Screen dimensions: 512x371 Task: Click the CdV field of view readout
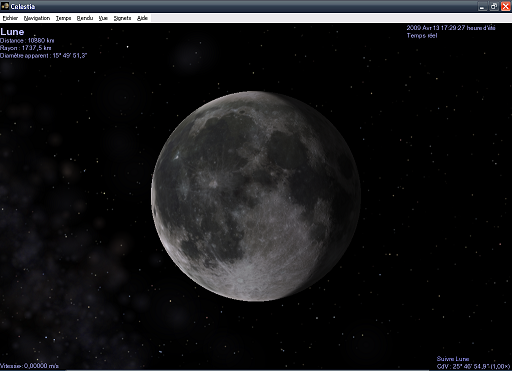pos(473,366)
